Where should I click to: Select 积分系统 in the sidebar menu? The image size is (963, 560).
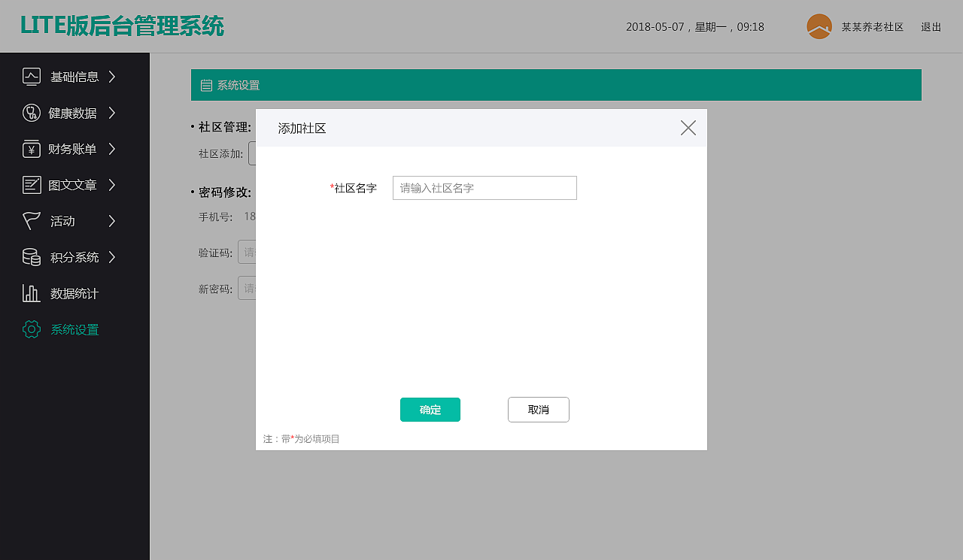click(73, 257)
